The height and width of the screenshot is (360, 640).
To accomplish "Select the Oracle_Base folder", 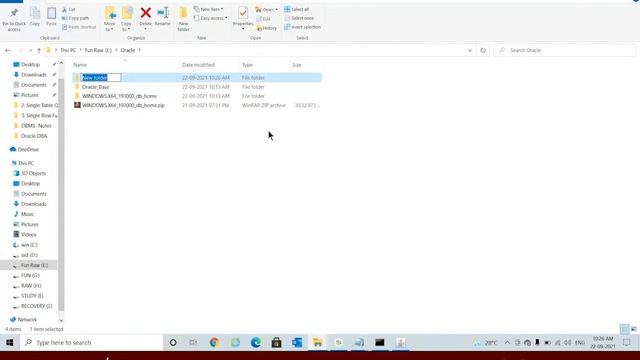I will (x=96, y=87).
